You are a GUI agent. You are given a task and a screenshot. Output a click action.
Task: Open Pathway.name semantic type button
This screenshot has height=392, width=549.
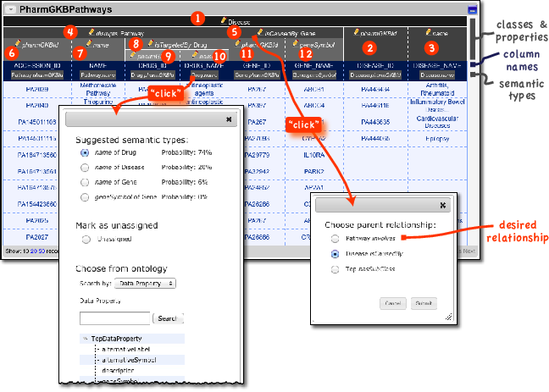[97, 75]
